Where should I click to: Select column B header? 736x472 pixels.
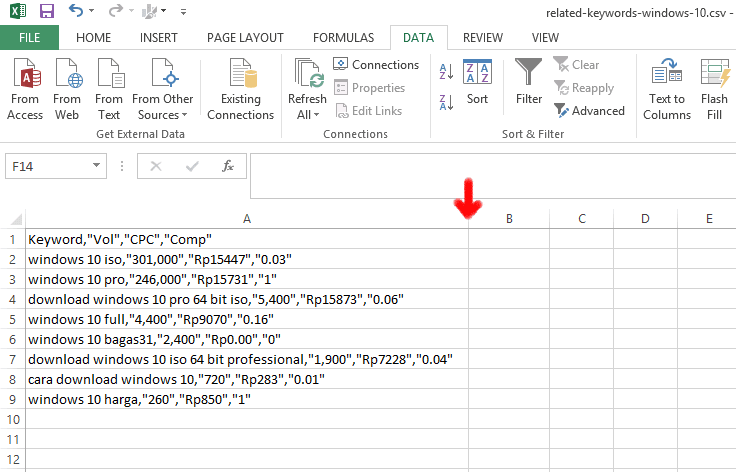click(509, 219)
